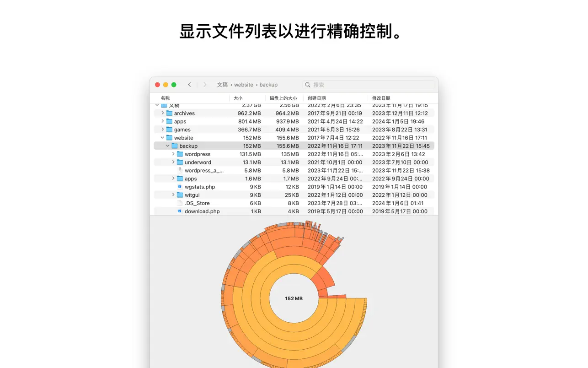Focus the 搜索 search field
Screen dimensions: 588x368
pos(369,85)
